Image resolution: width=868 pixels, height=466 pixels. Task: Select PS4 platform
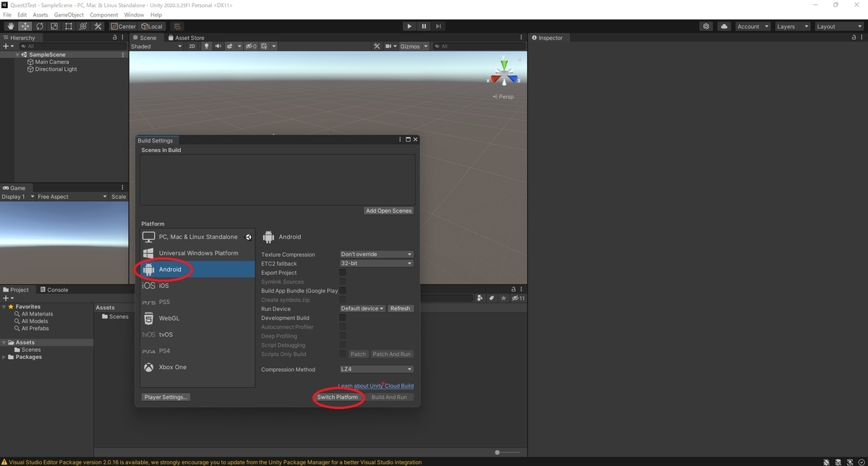pyautogui.click(x=197, y=351)
